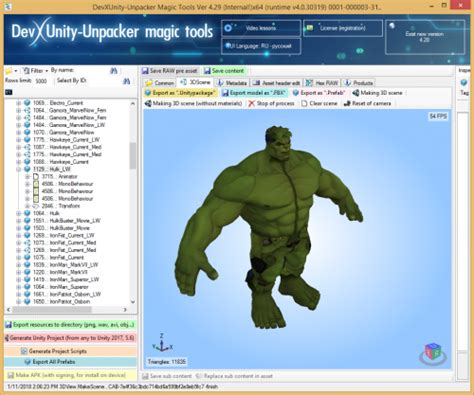The image size is (474, 395).
Task: Click Making 3D scene (without materials)
Action: pyautogui.click(x=193, y=103)
